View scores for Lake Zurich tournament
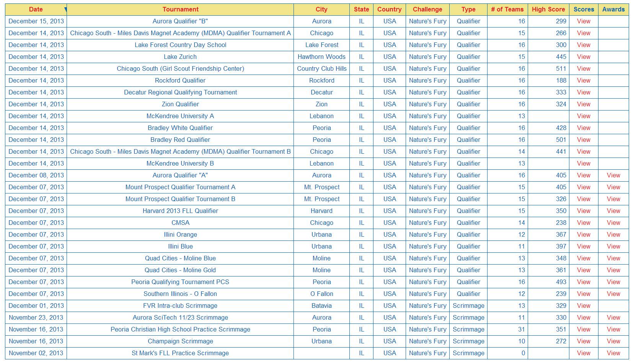Screen dimensions: 636x364 click(x=584, y=57)
